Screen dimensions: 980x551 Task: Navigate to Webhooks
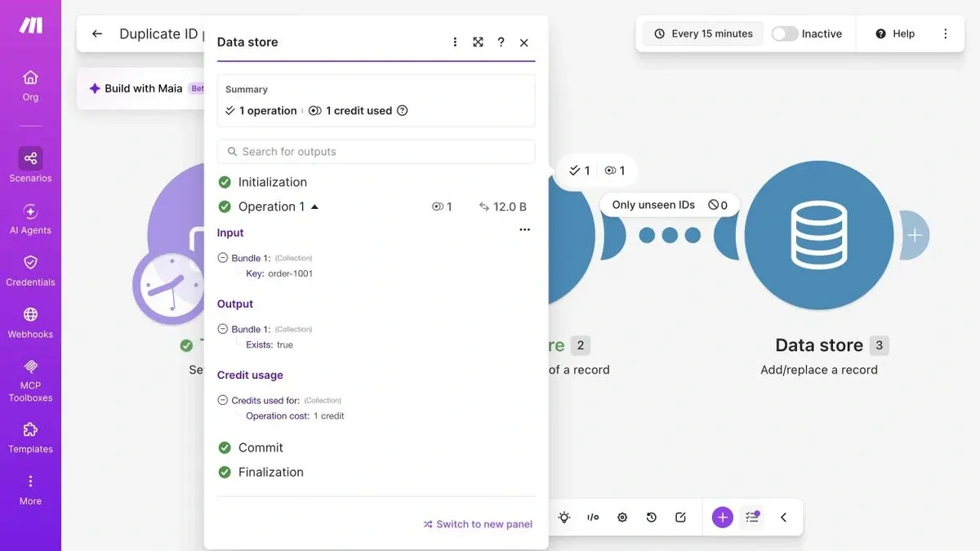point(30,323)
